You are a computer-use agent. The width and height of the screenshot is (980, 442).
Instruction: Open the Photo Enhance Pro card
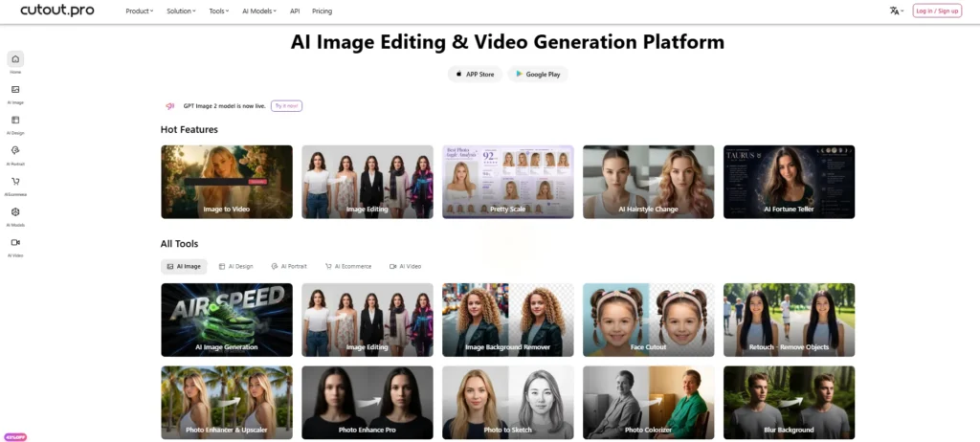click(x=367, y=403)
